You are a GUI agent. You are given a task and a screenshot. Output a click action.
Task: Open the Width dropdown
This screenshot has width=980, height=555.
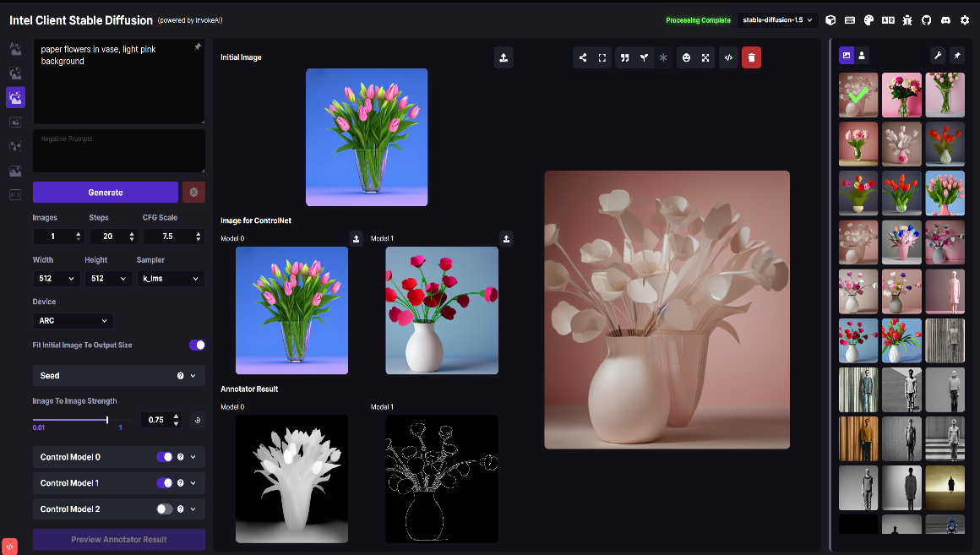(57, 278)
